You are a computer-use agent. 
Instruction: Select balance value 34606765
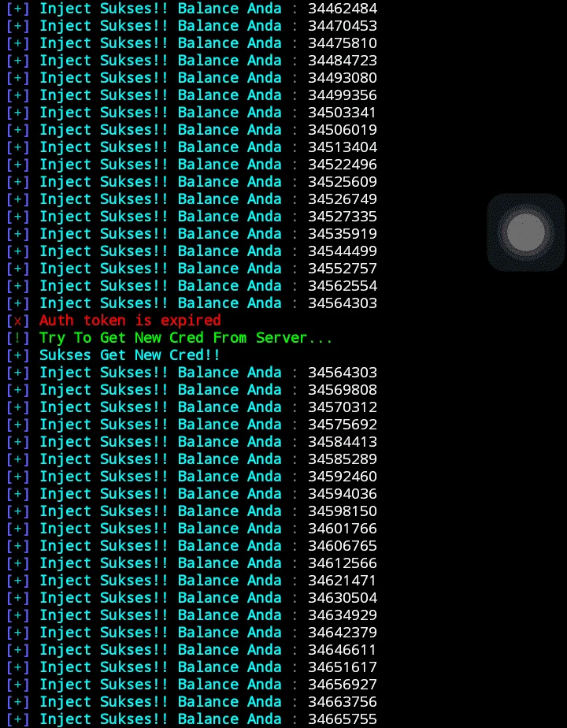343,545
